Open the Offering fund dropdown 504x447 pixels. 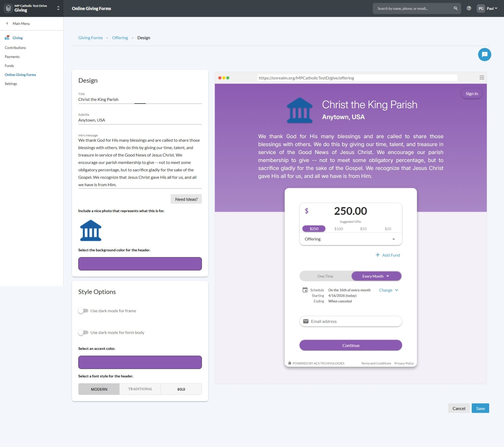coord(351,239)
